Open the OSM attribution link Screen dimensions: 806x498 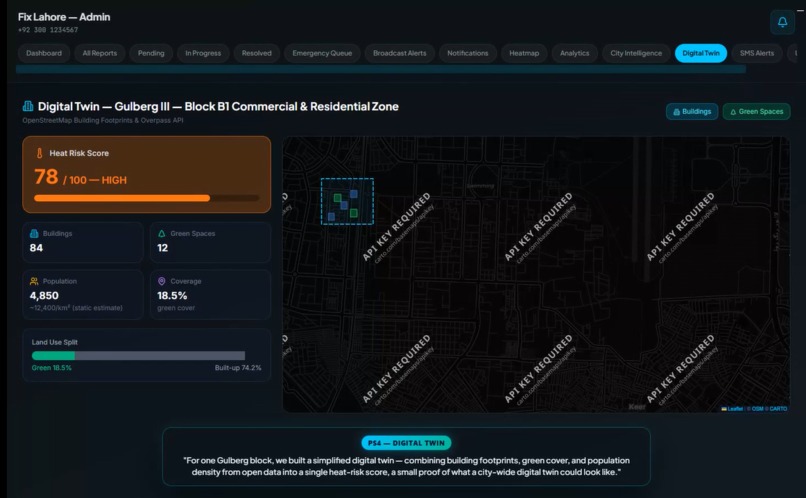(758, 409)
